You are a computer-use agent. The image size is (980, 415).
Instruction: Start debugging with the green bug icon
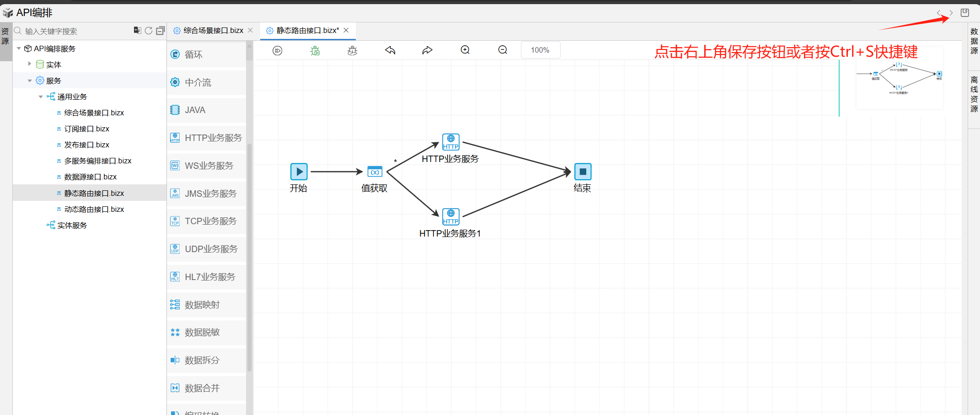[315, 50]
